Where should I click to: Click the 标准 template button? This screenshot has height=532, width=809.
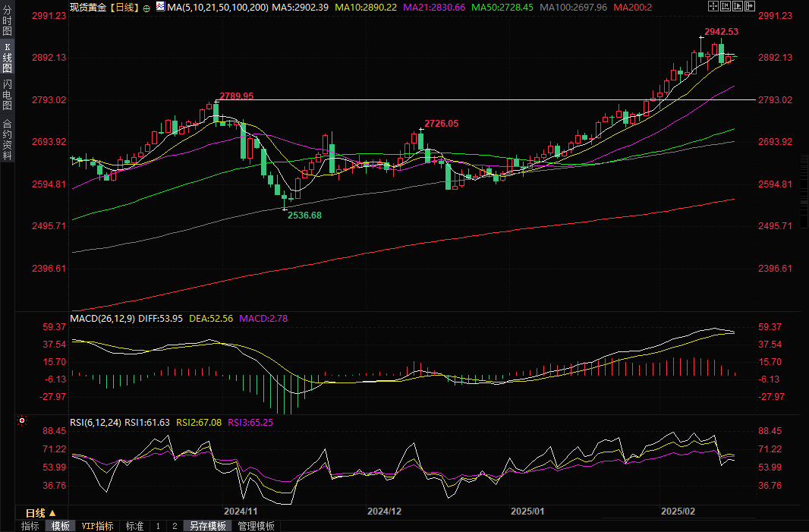[134, 526]
